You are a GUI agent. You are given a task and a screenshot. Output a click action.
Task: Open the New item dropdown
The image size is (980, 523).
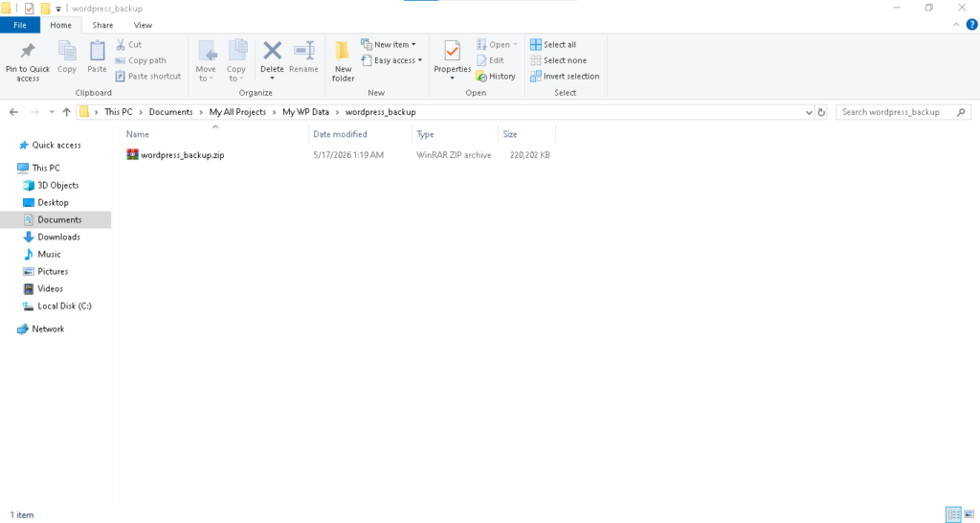(389, 44)
